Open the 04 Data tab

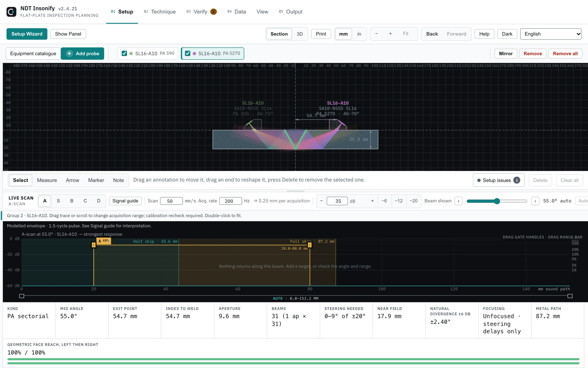tap(236, 12)
